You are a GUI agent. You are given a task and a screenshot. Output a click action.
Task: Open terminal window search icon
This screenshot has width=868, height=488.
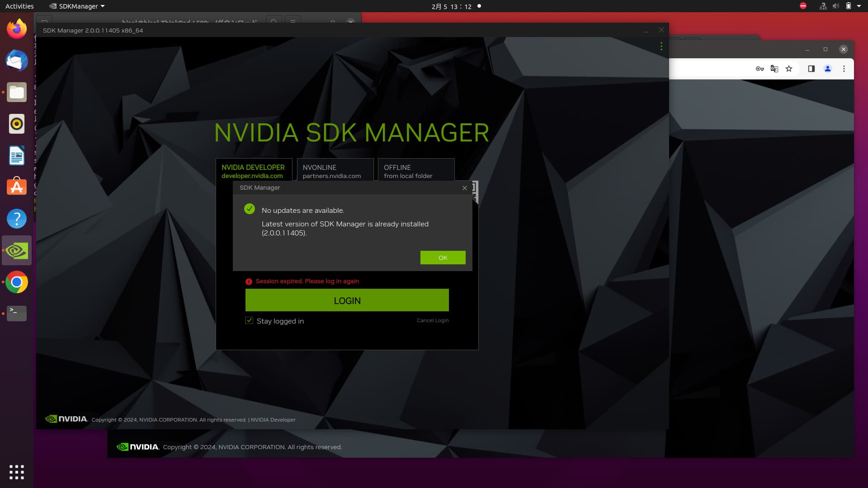[274, 21]
